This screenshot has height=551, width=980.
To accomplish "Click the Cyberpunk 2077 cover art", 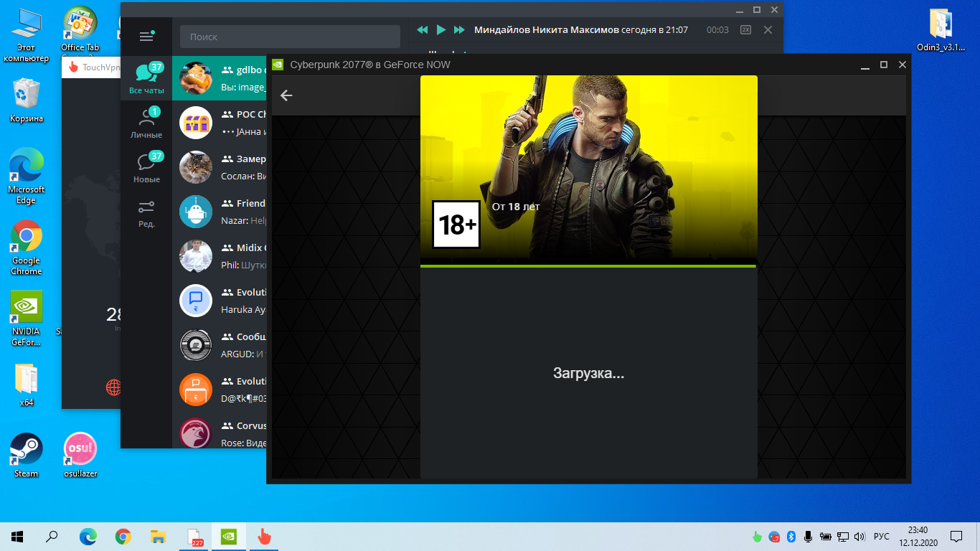I will pos(588,166).
